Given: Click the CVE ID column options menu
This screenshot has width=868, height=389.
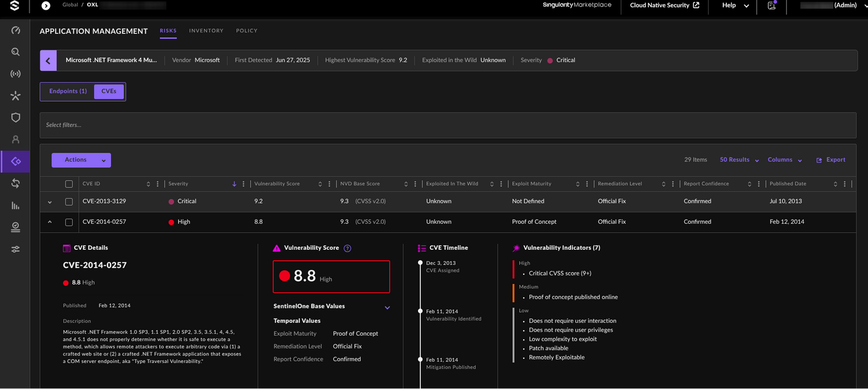Looking at the screenshot, I should tap(158, 184).
